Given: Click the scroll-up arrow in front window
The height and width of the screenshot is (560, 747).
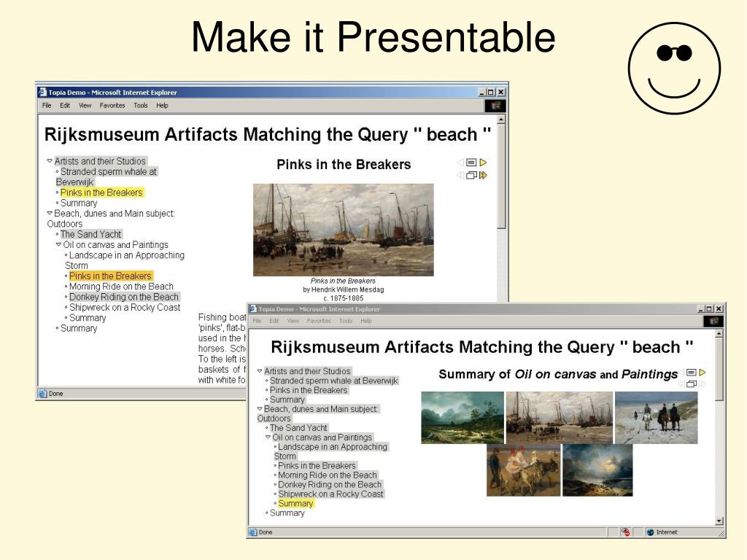Looking at the screenshot, I should tap(719, 334).
